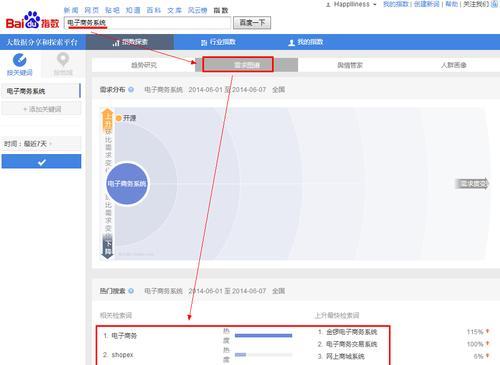Click the orange 开源 keyword dot
The height and width of the screenshot is (365, 500).
tap(119, 118)
